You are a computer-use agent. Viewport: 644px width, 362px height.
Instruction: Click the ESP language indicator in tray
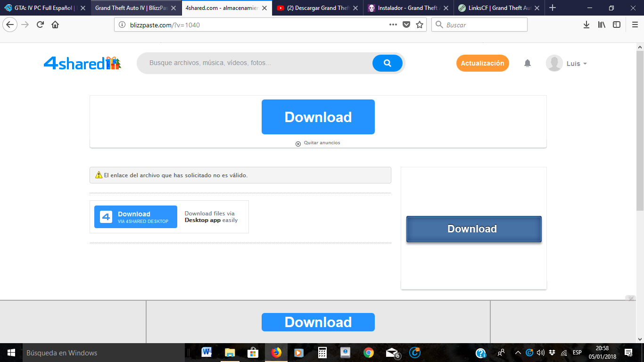click(577, 353)
